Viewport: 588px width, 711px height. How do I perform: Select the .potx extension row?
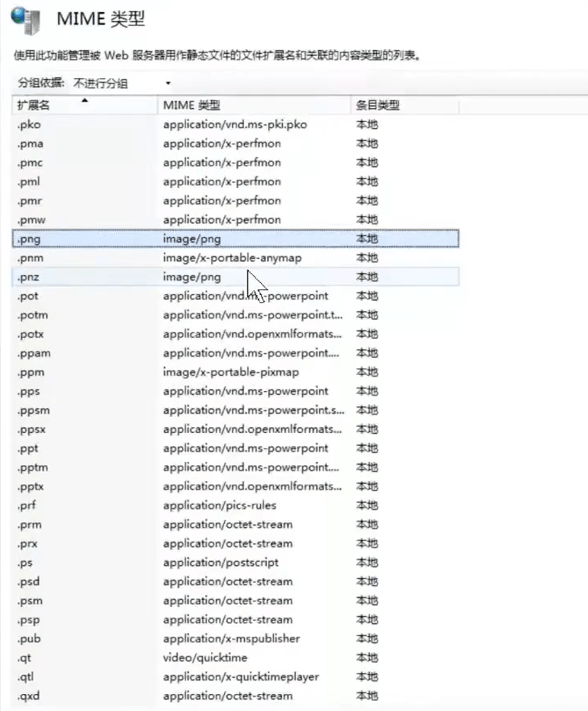tap(235, 334)
